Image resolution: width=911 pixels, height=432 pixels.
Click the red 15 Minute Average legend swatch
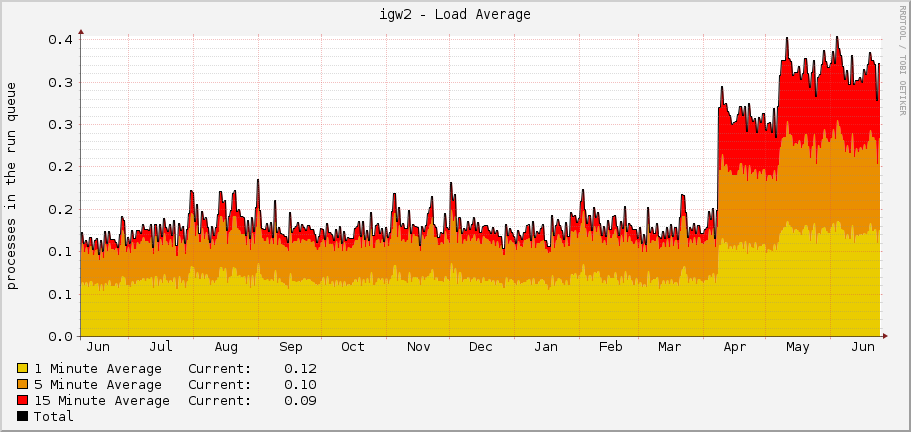(x=23, y=401)
